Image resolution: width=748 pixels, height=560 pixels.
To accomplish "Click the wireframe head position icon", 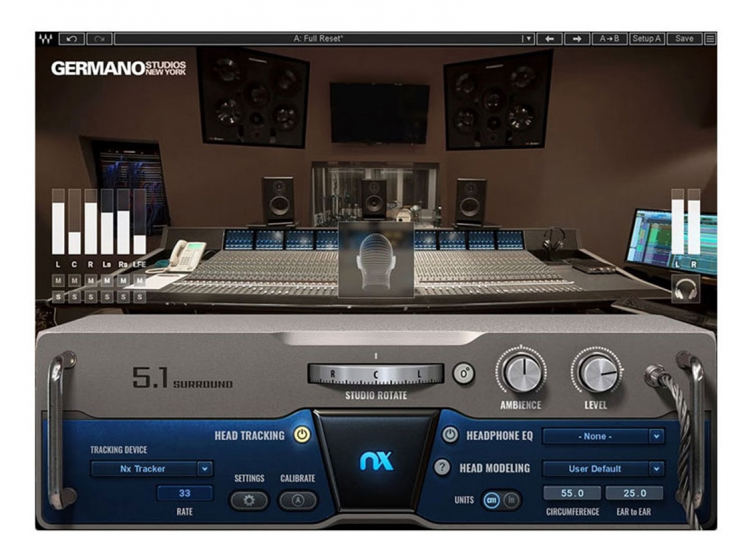I will click(x=376, y=260).
